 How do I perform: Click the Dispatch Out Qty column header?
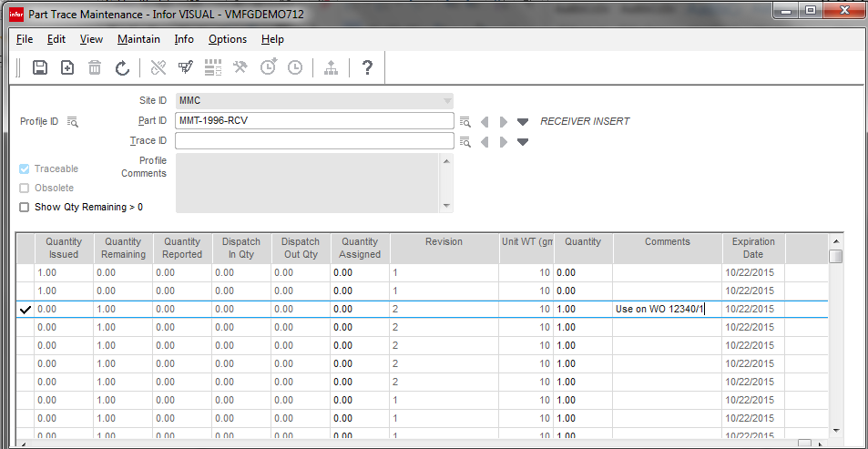click(301, 248)
